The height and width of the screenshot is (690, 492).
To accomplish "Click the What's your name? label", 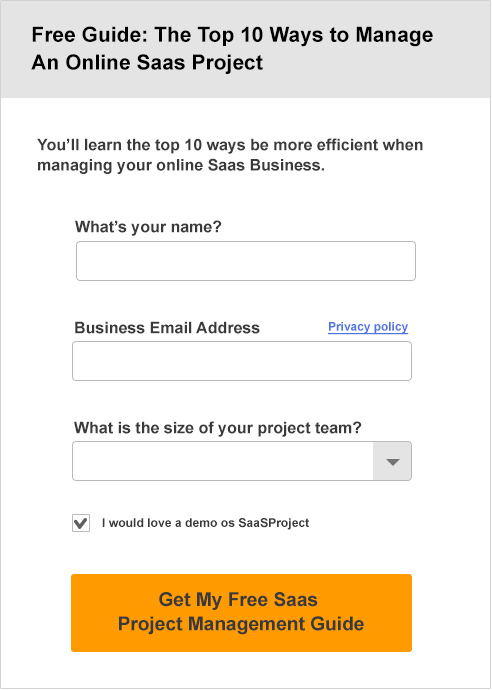I will (x=148, y=227).
